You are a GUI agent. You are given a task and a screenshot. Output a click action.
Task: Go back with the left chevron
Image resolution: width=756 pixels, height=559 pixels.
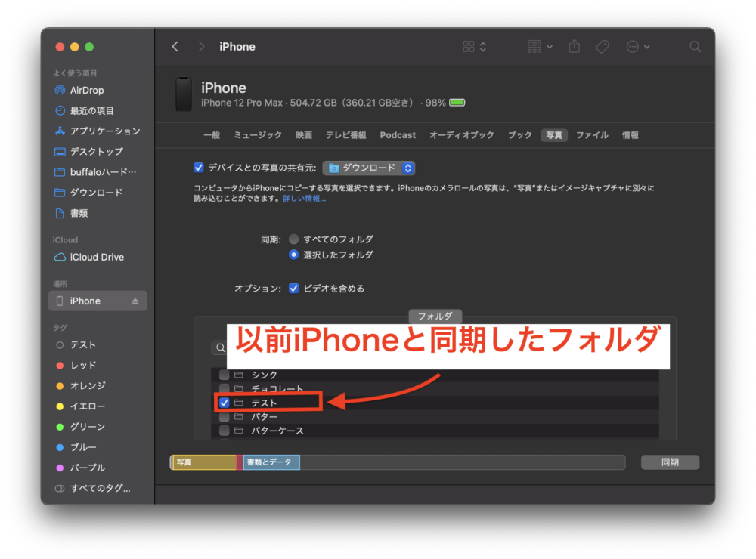(175, 47)
